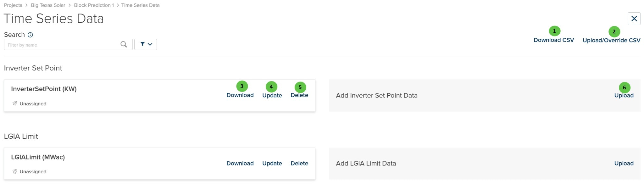Screen dimensions: 644x185
Task: Delete the InverterSetPoint data
Action: click(x=299, y=95)
